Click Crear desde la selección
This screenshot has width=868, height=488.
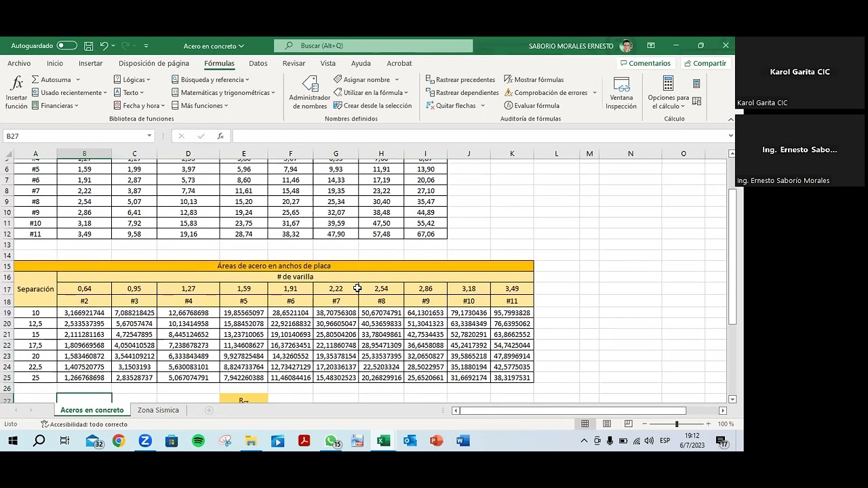(372, 106)
